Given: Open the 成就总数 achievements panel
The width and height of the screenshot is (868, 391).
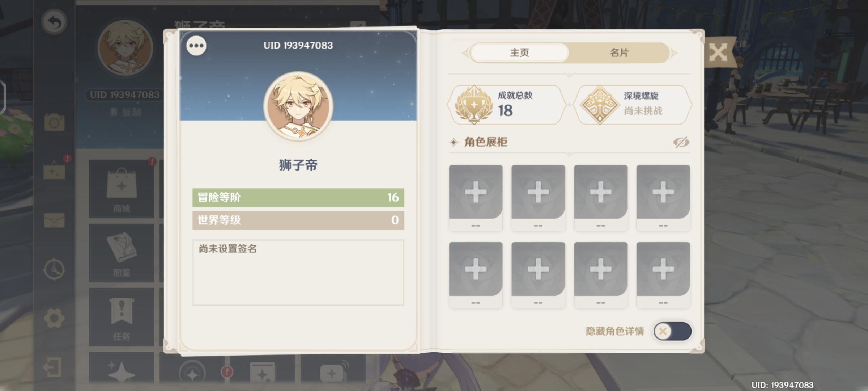Looking at the screenshot, I should point(507,105).
